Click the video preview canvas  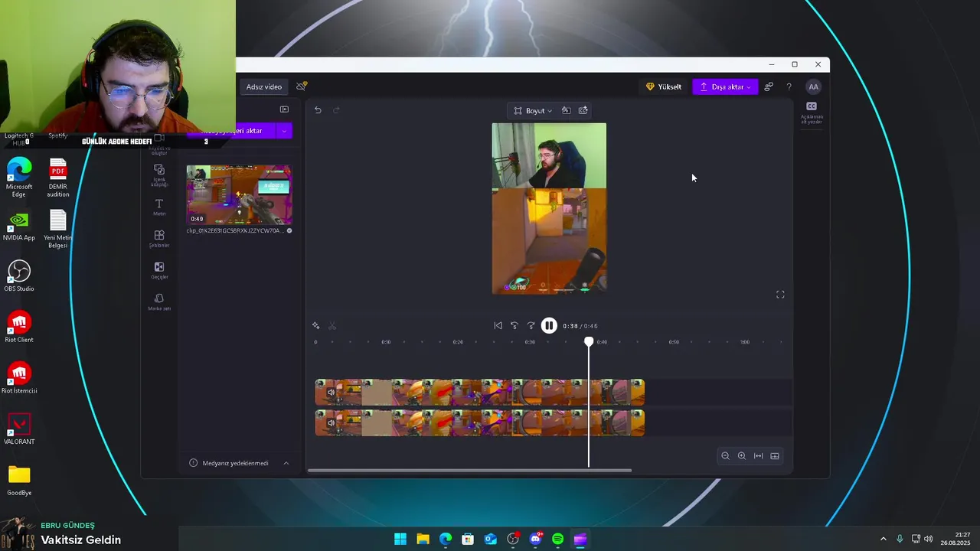point(549,208)
